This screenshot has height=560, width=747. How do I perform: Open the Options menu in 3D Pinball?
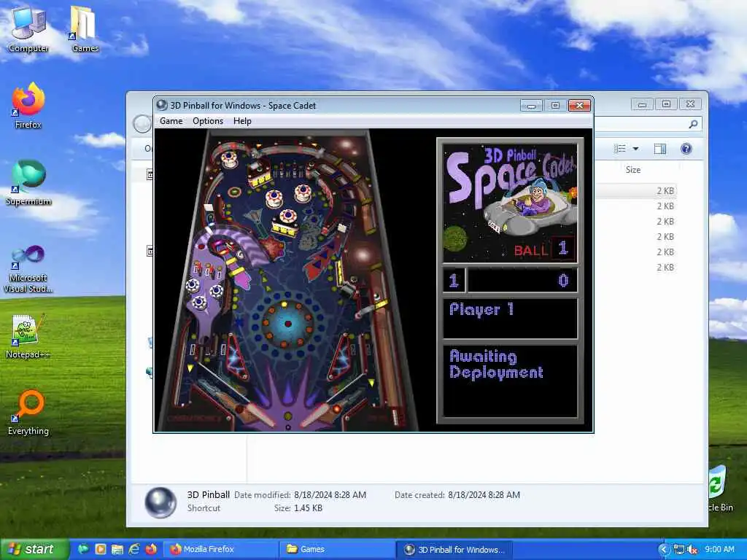tap(208, 121)
